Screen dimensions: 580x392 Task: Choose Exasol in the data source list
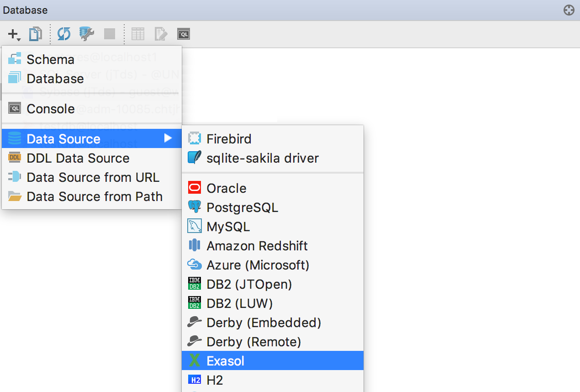click(273, 361)
